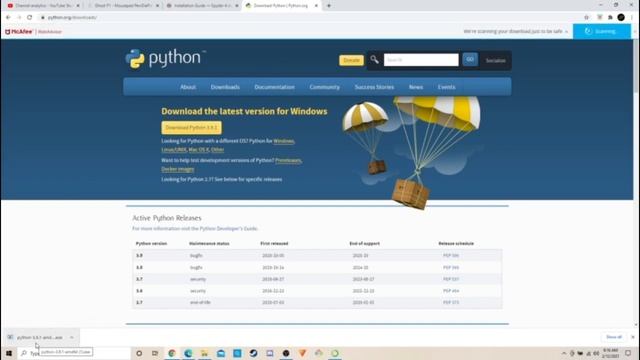Open Steam from the taskbar
The image size is (640, 360).
click(x=253, y=353)
